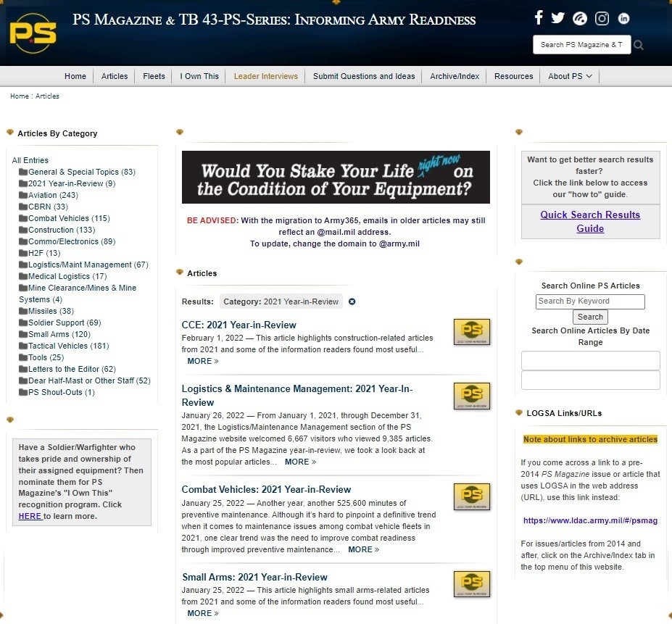The width and height of the screenshot is (672, 624).
Task: Open the ldac.army.mil psmag link
Action: 590,520
